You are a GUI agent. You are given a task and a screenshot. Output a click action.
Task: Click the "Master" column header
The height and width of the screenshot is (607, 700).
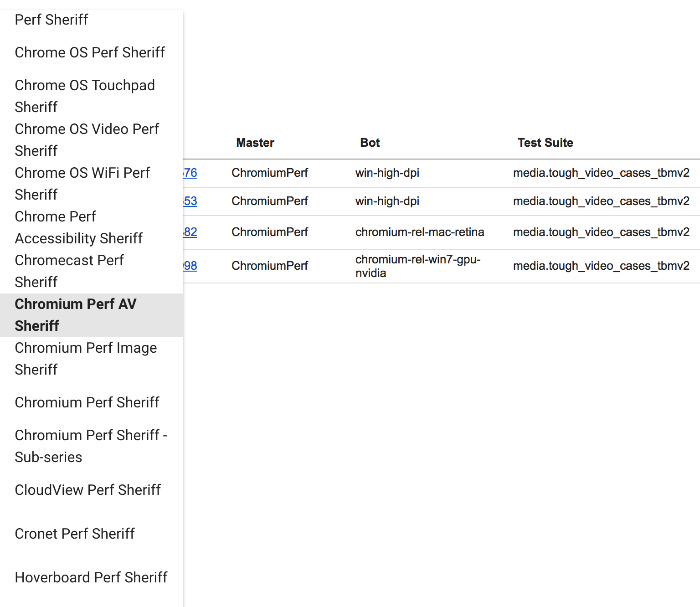click(x=255, y=143)
